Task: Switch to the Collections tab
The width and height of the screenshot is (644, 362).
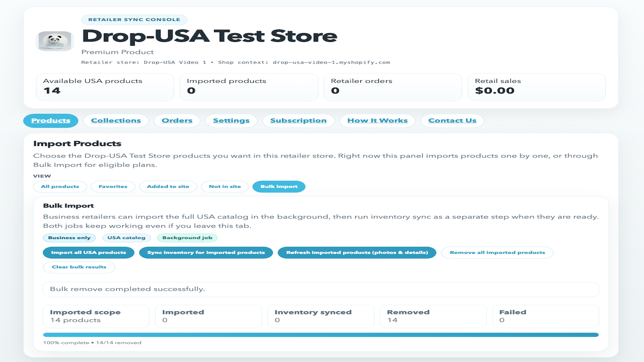Action: click(116, 121)
